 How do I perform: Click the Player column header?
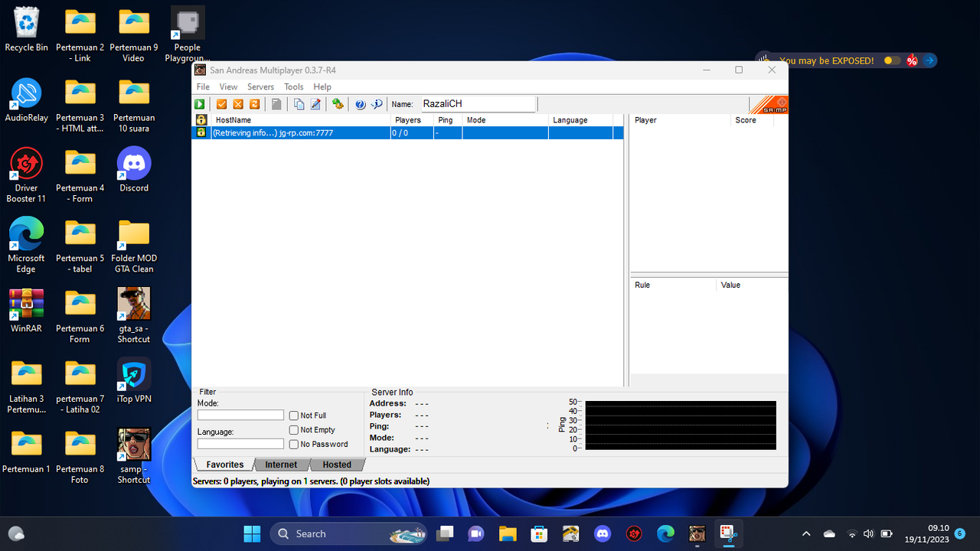point(680,120)
